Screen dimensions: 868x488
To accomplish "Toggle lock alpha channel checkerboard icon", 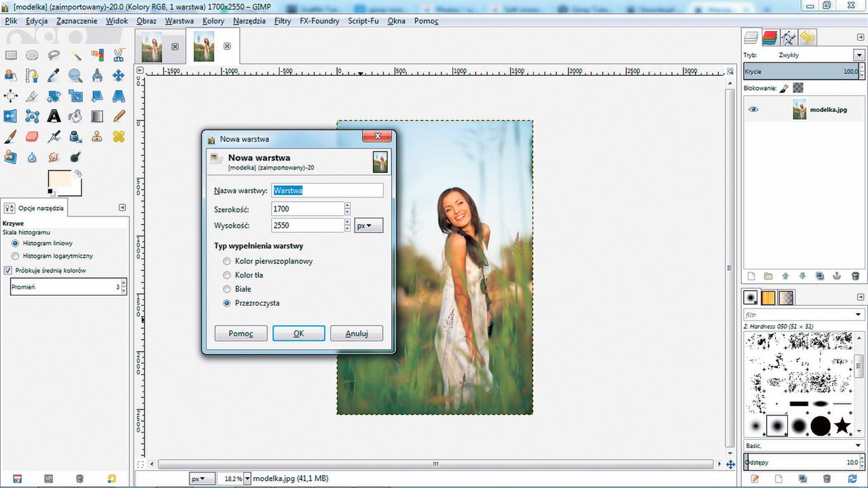I will point(798,88).
